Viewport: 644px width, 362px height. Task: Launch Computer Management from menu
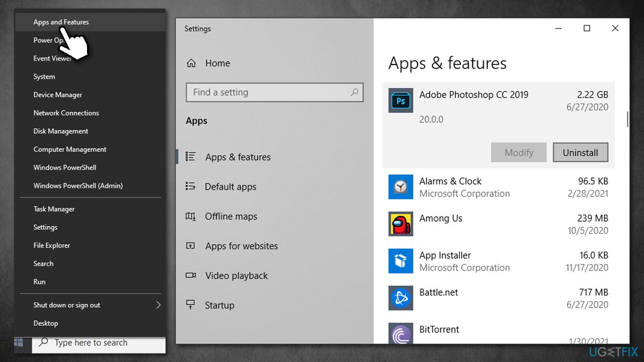(90, 149)
